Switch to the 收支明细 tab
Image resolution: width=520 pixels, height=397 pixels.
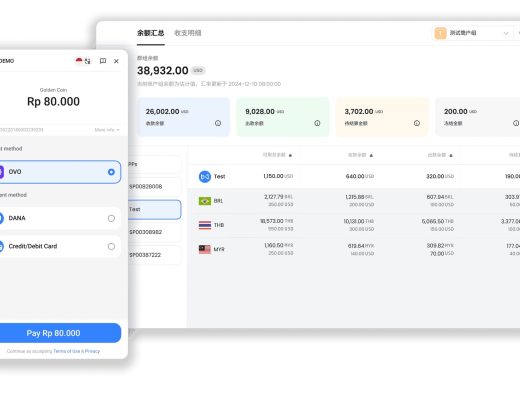click(x=188, y=33)
